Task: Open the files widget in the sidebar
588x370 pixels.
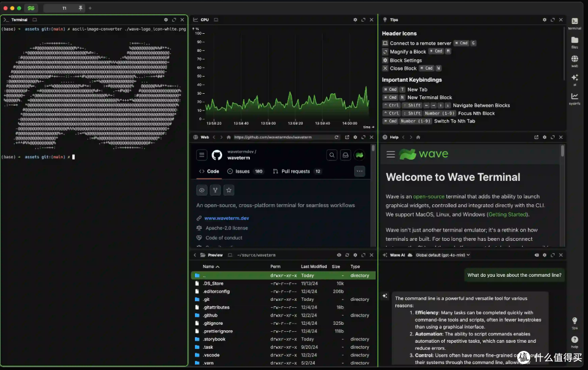Action: click(575, 40)
